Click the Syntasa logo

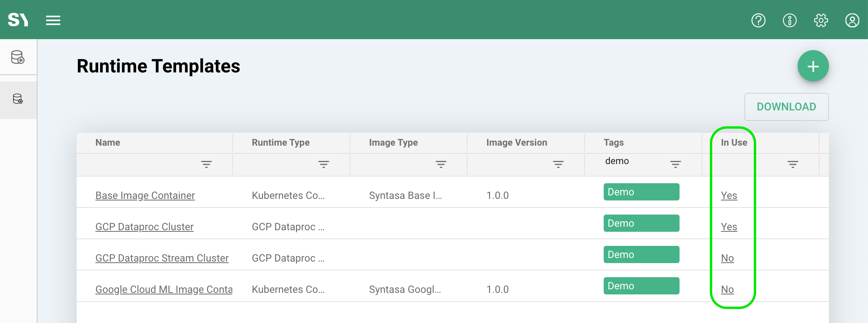18,20
